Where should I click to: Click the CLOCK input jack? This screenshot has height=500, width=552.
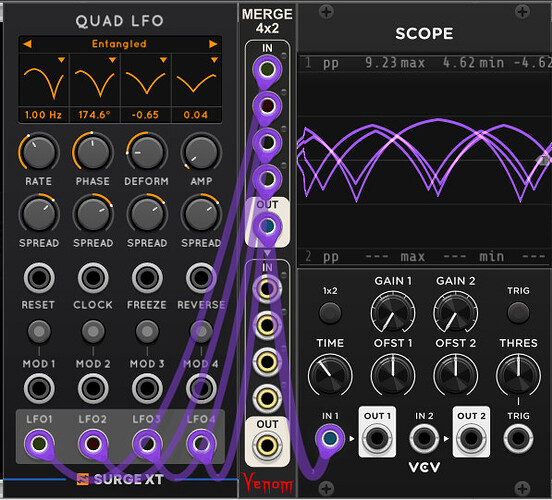click(93, 278)
